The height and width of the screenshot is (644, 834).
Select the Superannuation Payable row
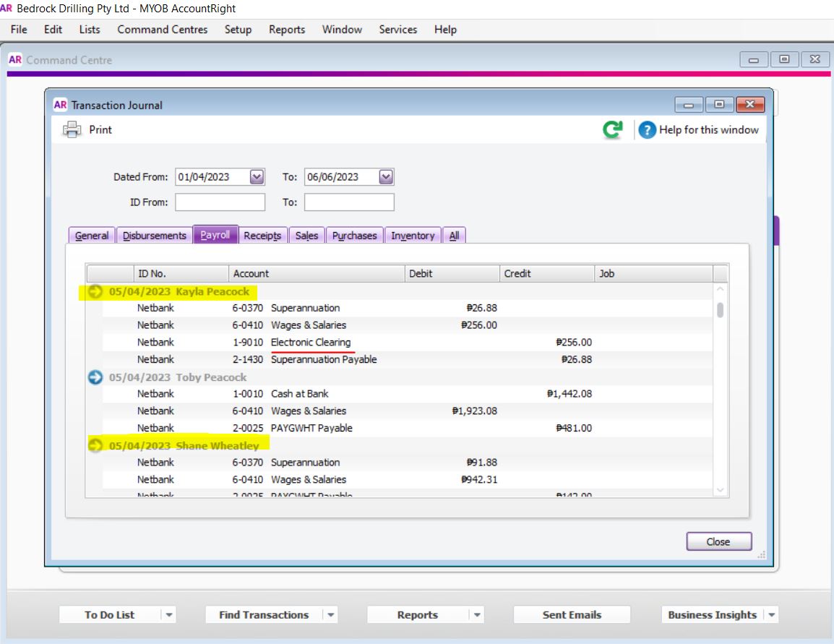point(408,359)
